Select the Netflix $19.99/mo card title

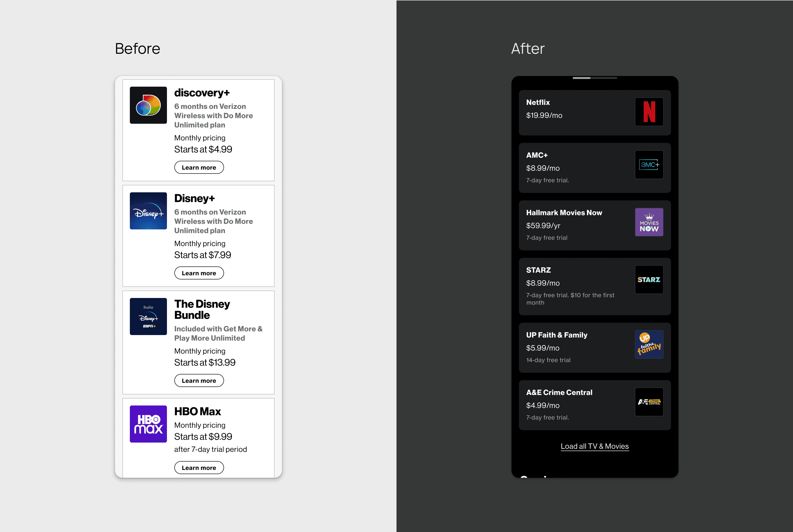point(538,102)
